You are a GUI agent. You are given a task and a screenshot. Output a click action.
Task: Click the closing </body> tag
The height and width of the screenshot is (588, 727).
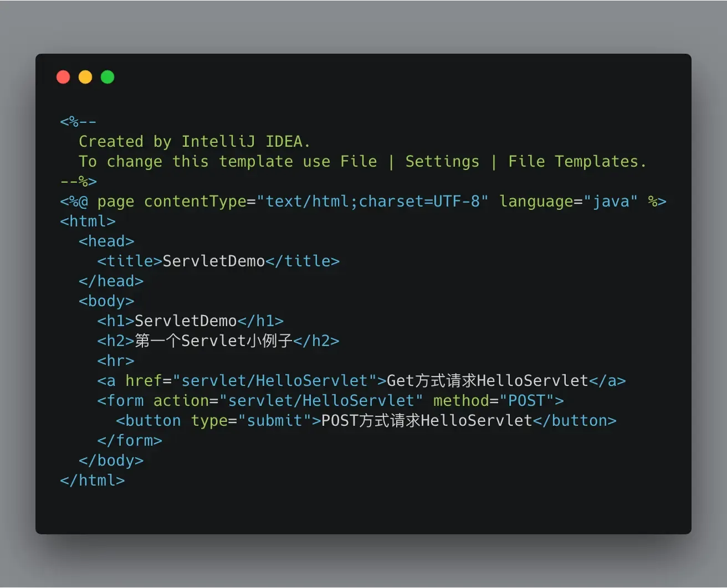(111, 461)
